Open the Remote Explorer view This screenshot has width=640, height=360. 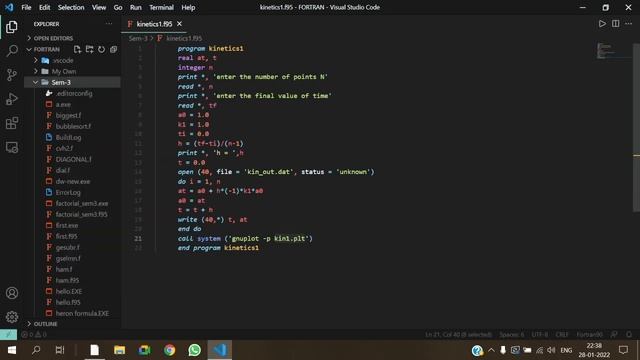pyautogui.click(x=12, y=147)
